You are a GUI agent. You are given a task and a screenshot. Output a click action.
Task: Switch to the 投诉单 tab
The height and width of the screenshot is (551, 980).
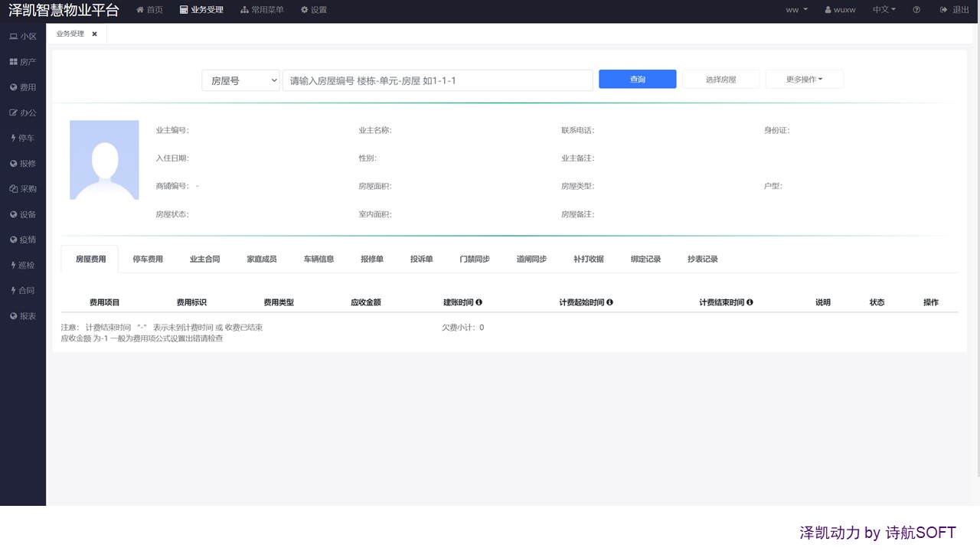[421, 259]
